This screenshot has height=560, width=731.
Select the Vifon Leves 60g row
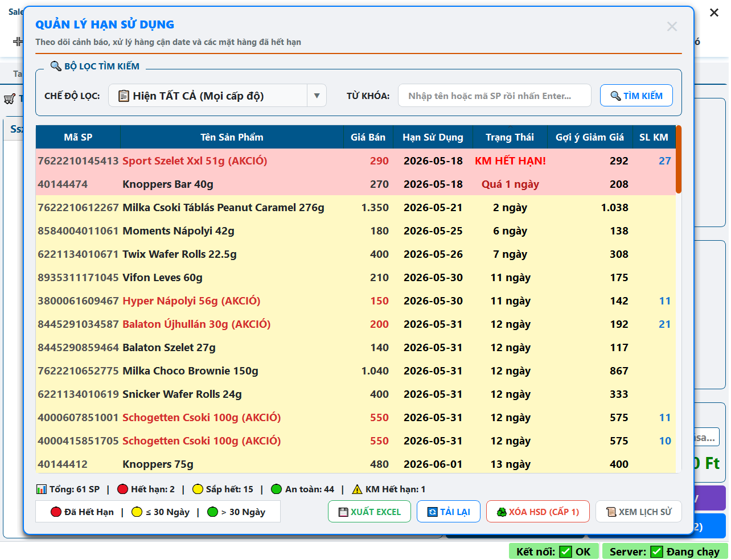click(x=356, y=278)
